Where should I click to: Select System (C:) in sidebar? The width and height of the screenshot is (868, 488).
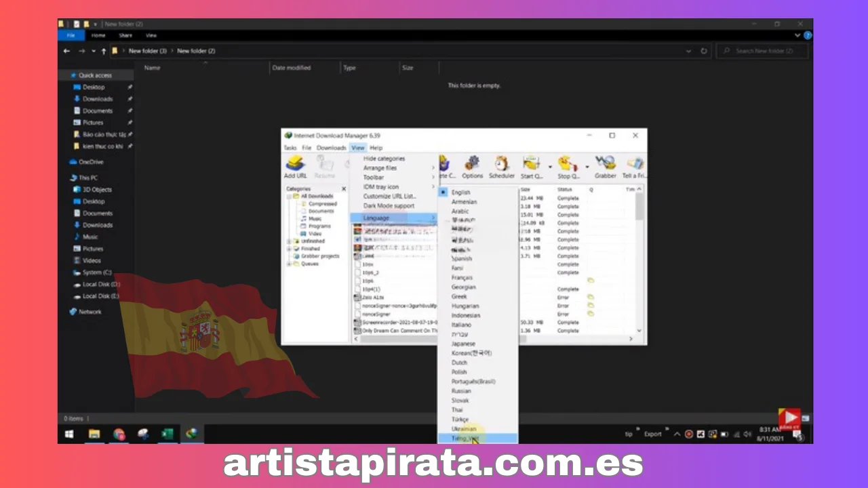tap(97, 272)
